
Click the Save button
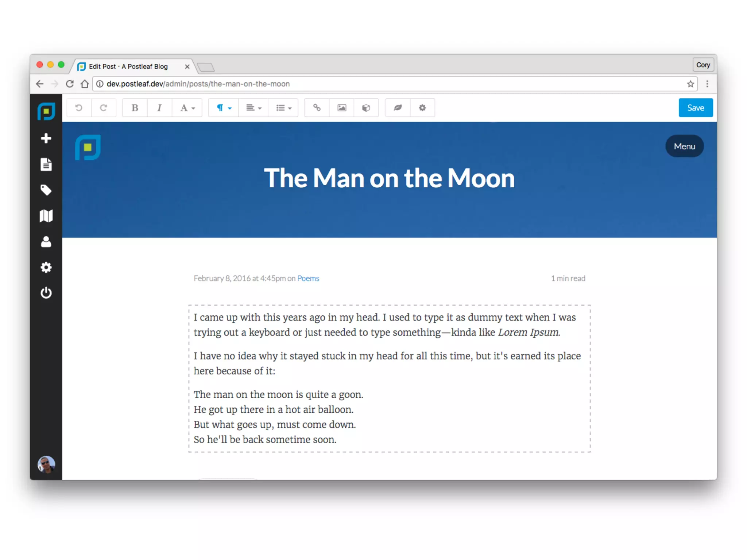[x=695, y=108]
